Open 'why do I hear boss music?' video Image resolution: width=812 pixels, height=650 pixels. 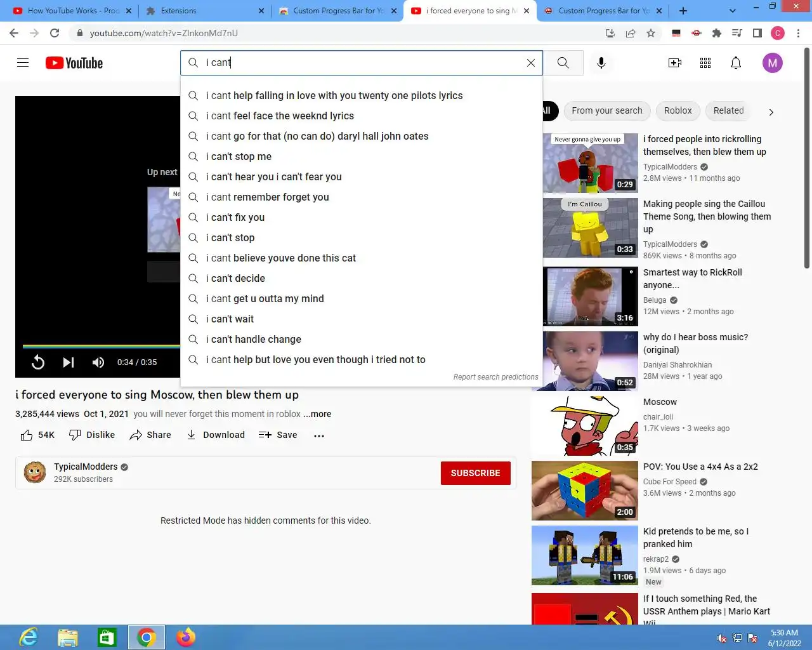(695, 343)
